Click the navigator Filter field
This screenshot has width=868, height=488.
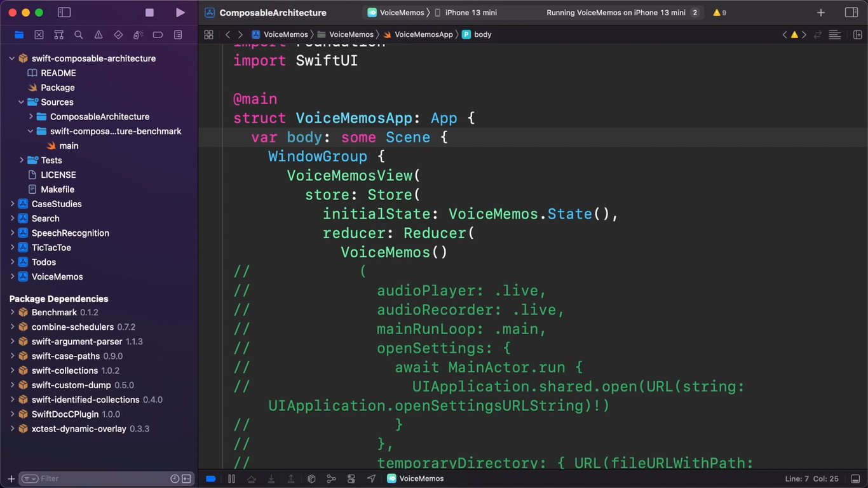pos(95,478)
